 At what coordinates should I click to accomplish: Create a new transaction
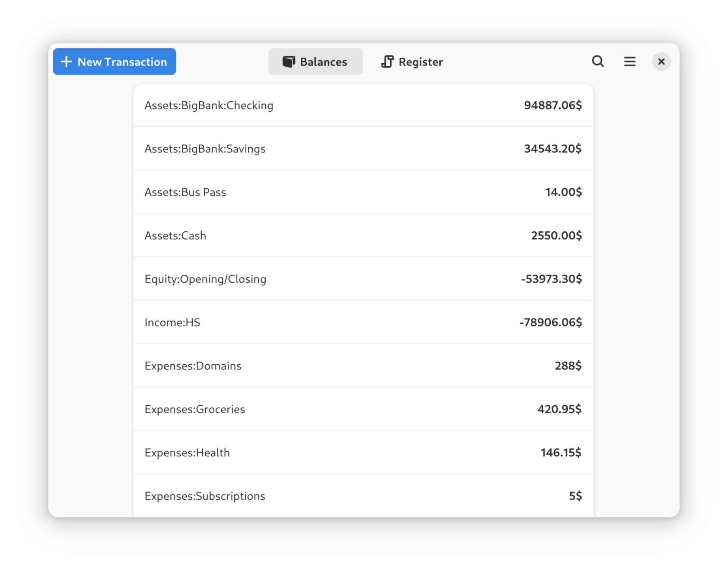coord(114,62)
